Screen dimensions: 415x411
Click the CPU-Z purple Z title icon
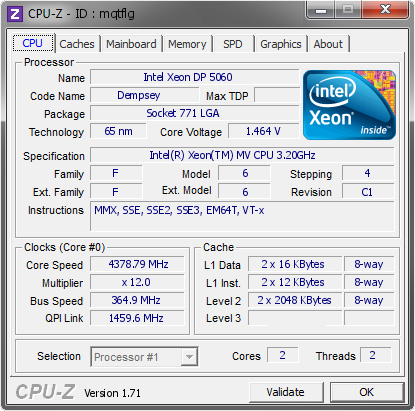click(15, 14)
